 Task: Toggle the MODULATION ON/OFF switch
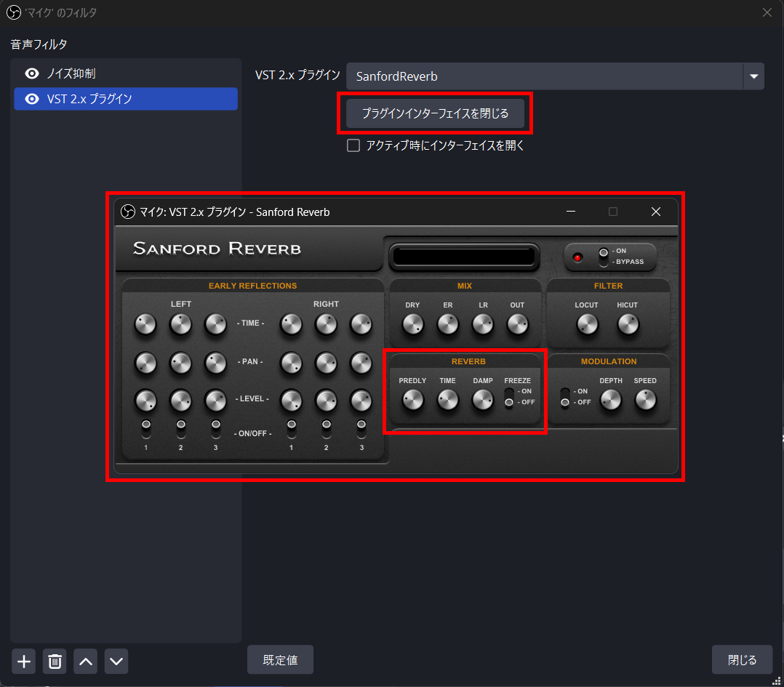565,397
